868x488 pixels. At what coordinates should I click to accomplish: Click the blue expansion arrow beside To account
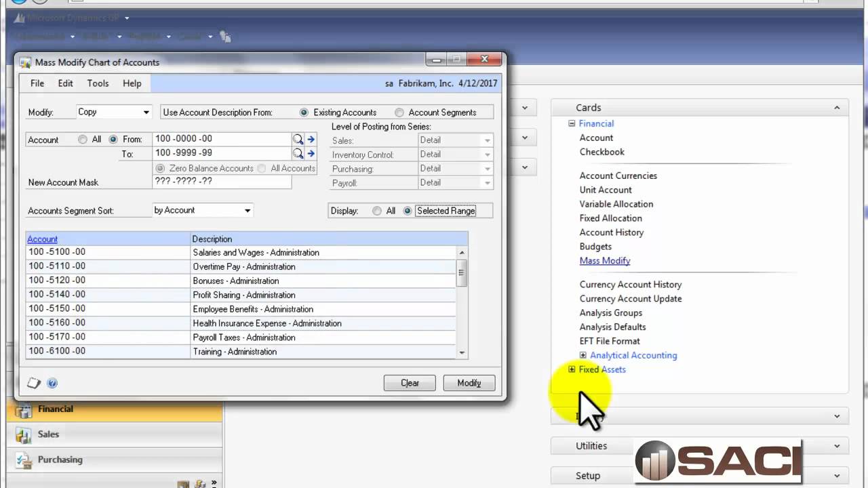[x=311, y=153]
